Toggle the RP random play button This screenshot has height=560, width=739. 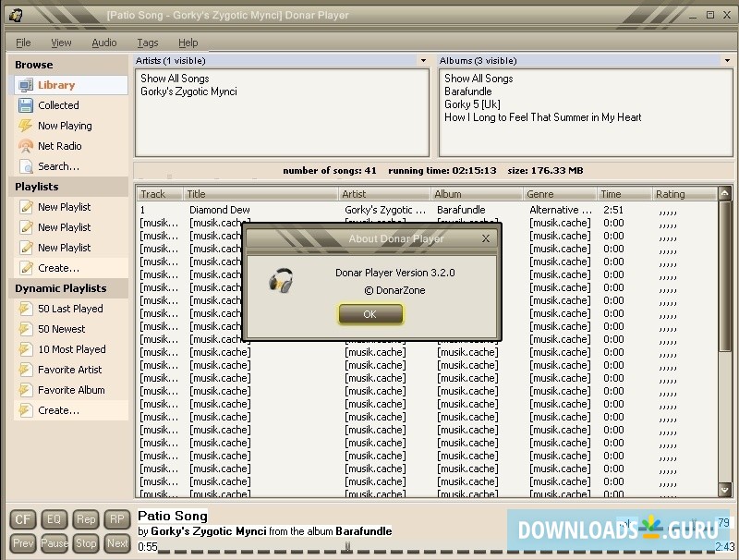click(117, 519)
